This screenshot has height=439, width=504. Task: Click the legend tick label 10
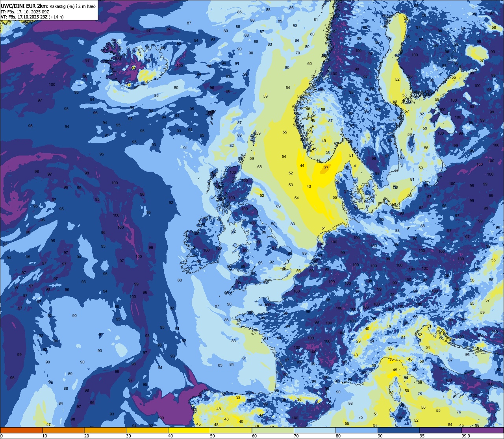(x=44, y=436)
